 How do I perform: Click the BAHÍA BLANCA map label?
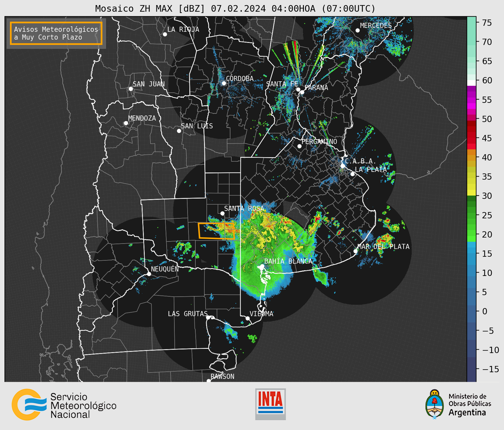click(x=288, y=261)
